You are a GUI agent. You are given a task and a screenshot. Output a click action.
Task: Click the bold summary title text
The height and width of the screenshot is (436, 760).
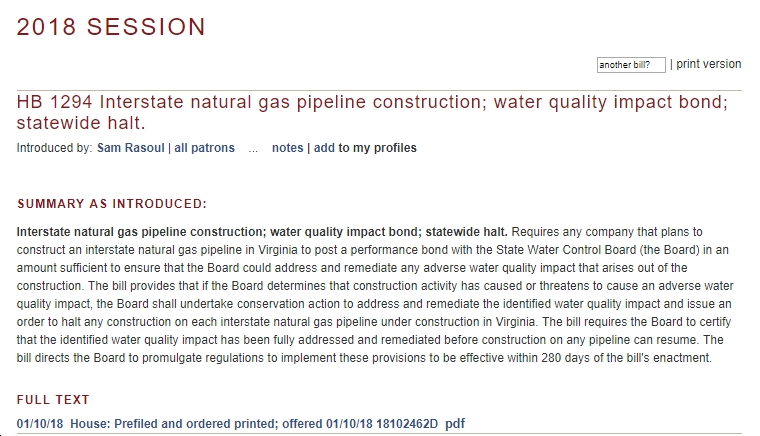262,232
